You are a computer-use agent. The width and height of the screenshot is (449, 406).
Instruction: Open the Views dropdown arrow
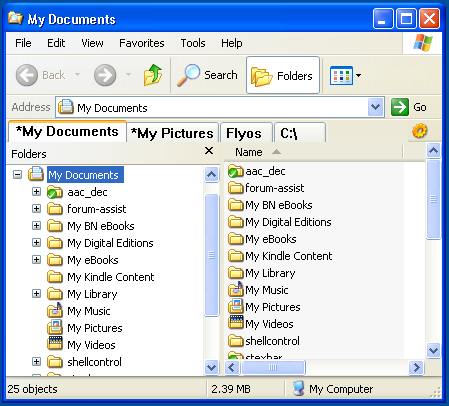pyautogui.click(x=358, y=76)
